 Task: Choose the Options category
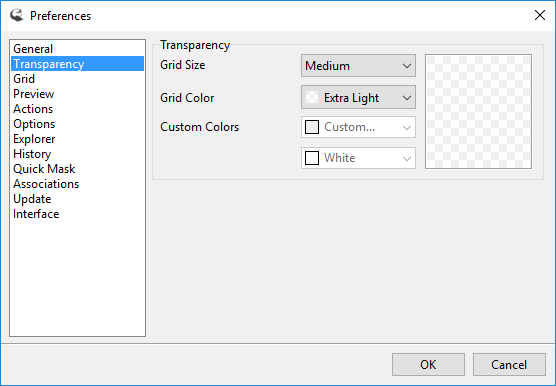(77, 124)
